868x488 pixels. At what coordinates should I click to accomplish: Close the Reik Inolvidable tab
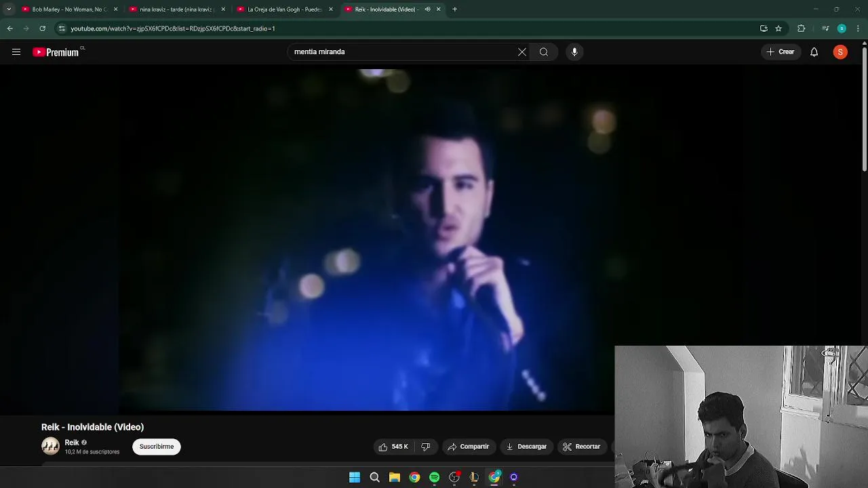[x=439, y=9]
